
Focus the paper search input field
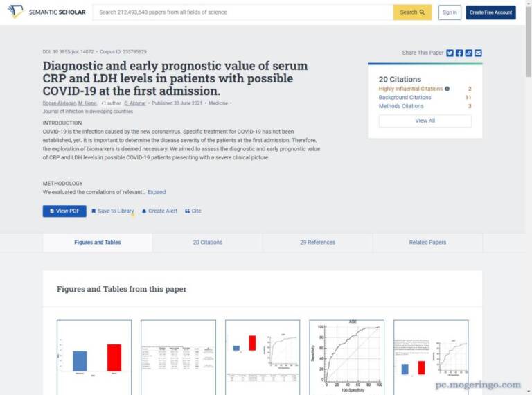point(242,12)
